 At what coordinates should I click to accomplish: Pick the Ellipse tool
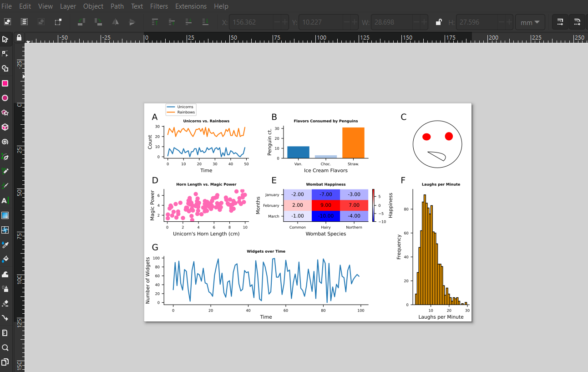pos(5,97)
